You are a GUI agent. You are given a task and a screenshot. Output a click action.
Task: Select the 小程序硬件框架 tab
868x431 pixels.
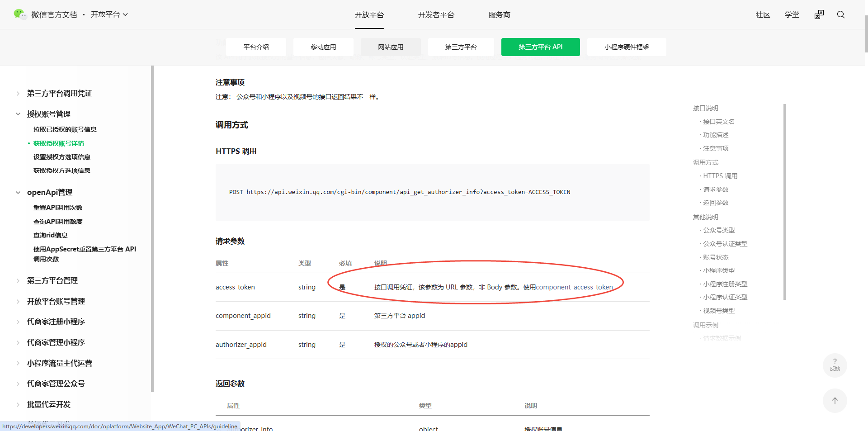tap(627, 47)
